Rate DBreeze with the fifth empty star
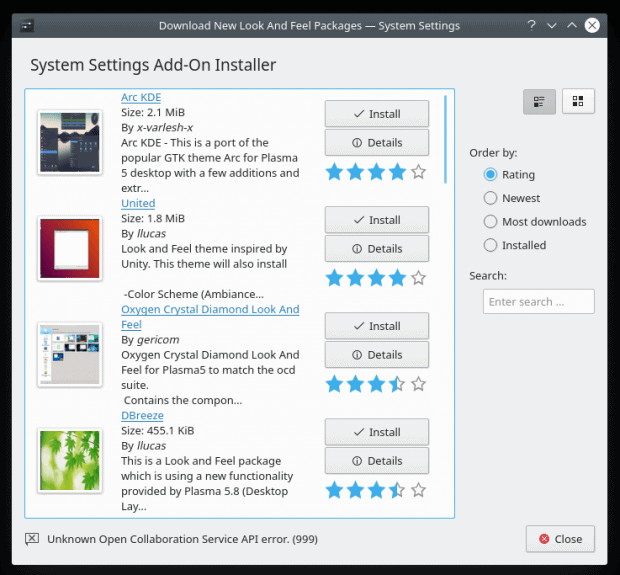This screenshot has height=575, width=620. point(418,490)
